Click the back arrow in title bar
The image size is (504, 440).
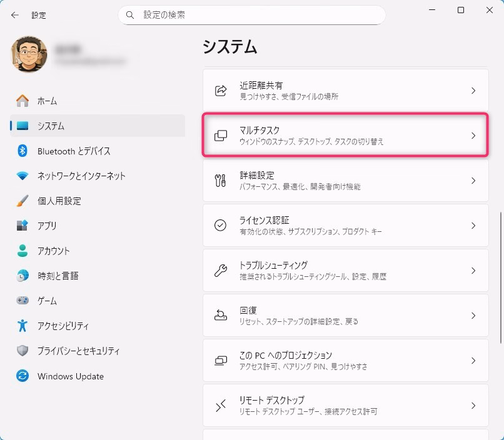point(15,15)
